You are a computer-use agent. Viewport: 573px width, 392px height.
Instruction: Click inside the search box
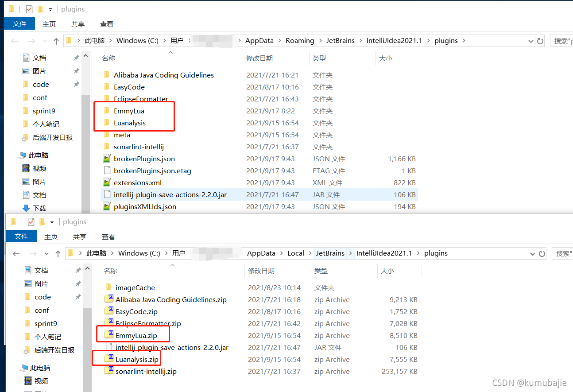562,41
